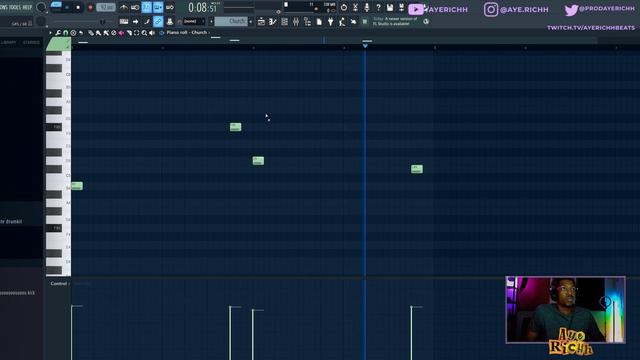Click the Play button in transport

pos(67,7)
